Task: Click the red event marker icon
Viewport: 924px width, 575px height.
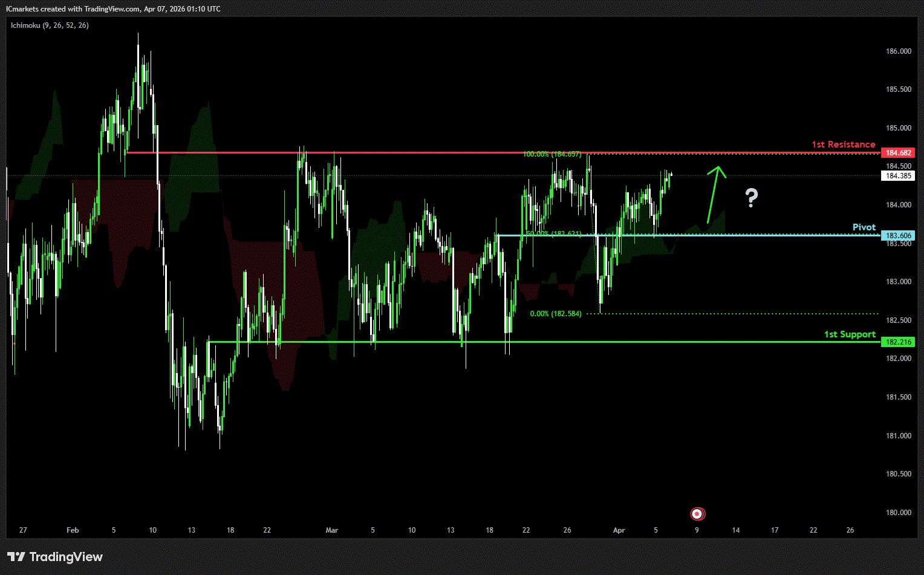Action: 697,514
